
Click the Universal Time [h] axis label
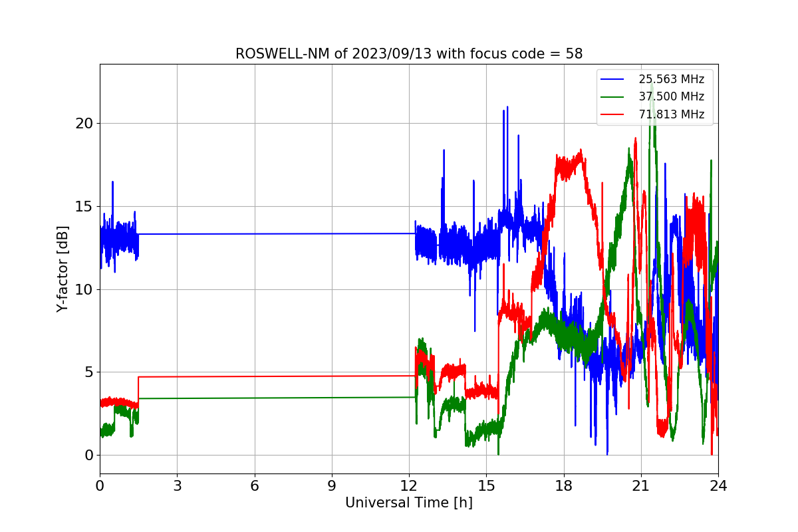[x=409, y=503]
